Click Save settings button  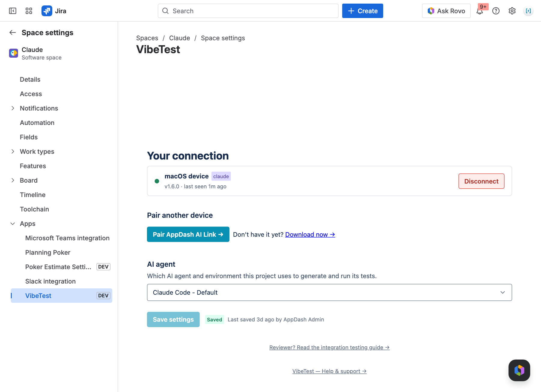(x=173, y=319)
